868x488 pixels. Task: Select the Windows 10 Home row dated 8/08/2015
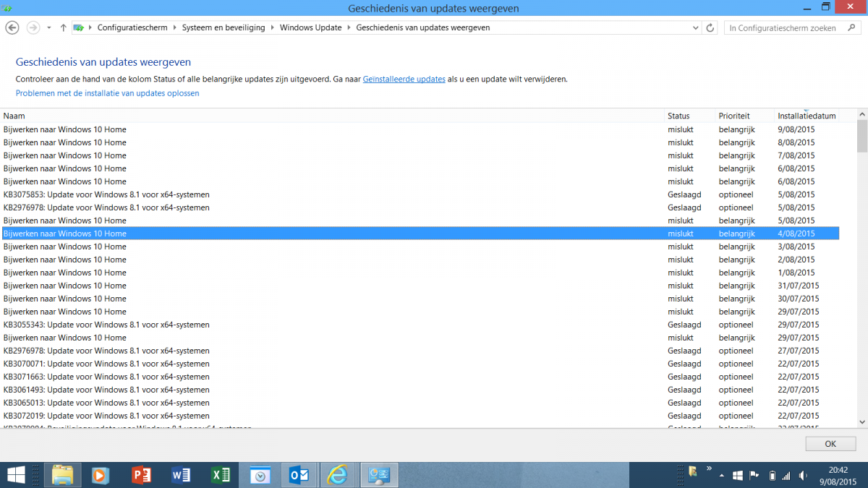click(420, 142)
